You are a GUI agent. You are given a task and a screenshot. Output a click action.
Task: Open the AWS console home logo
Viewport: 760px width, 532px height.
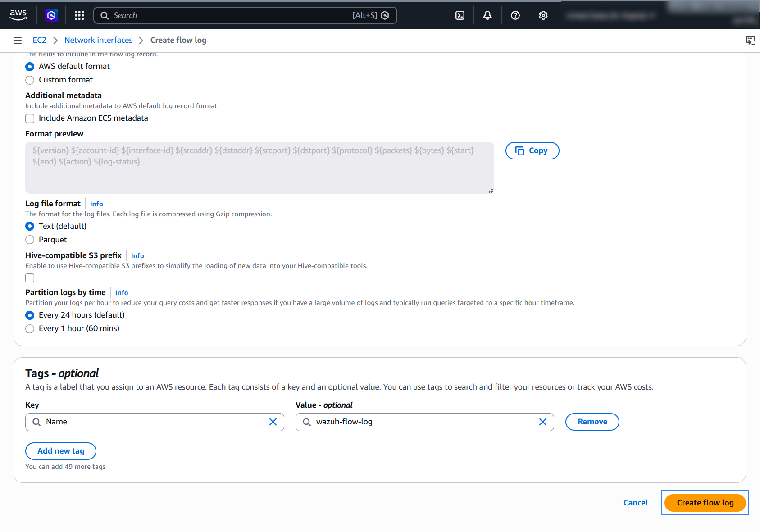pyautogui.click(x=18, y=15)
